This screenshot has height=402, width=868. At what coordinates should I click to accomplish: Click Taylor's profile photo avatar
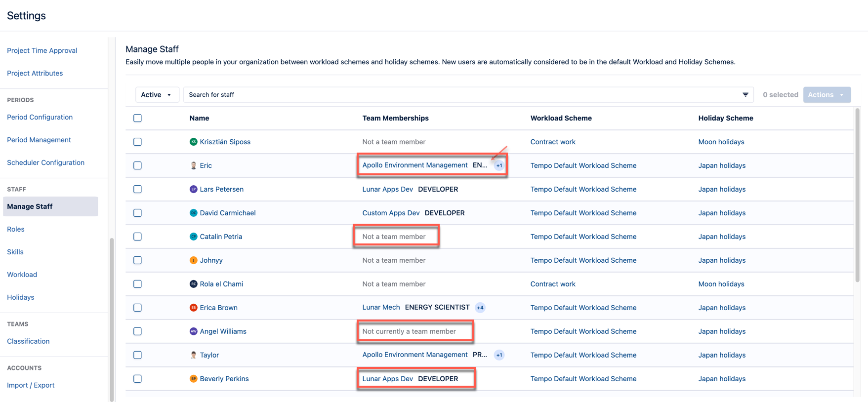193,355
